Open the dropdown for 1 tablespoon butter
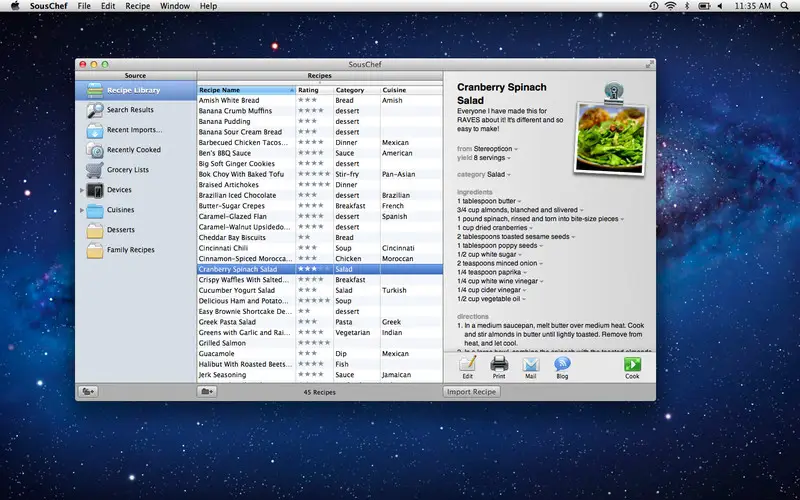 pyautogui.click(x=519, y=202)
